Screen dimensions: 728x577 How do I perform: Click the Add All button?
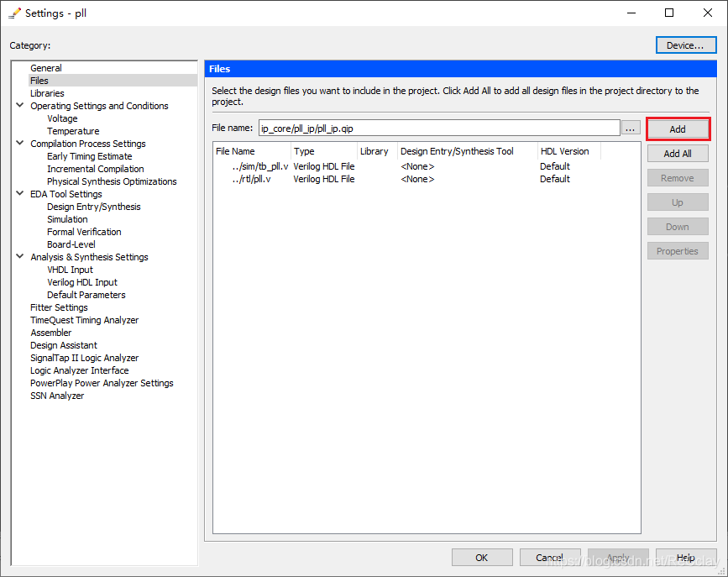(678, 154)
